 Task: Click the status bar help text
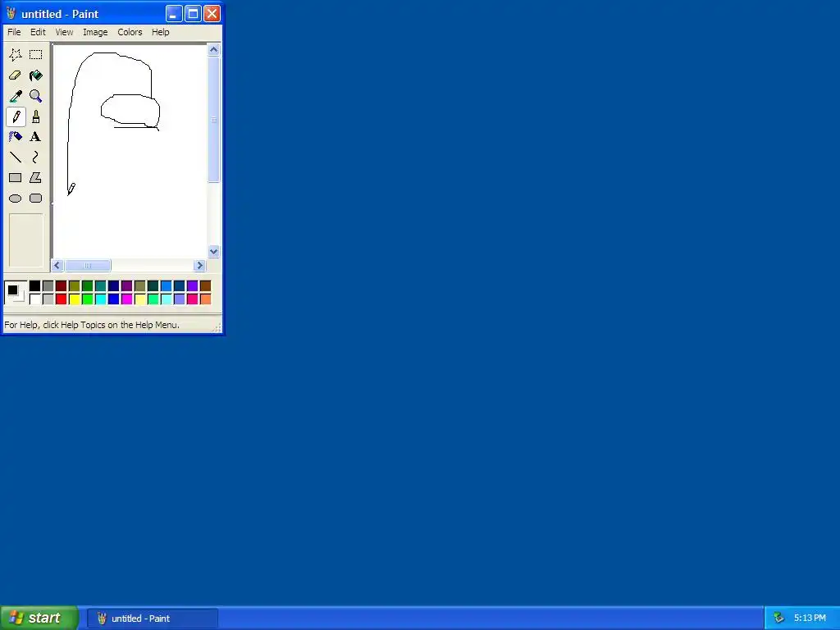[92, 325]
